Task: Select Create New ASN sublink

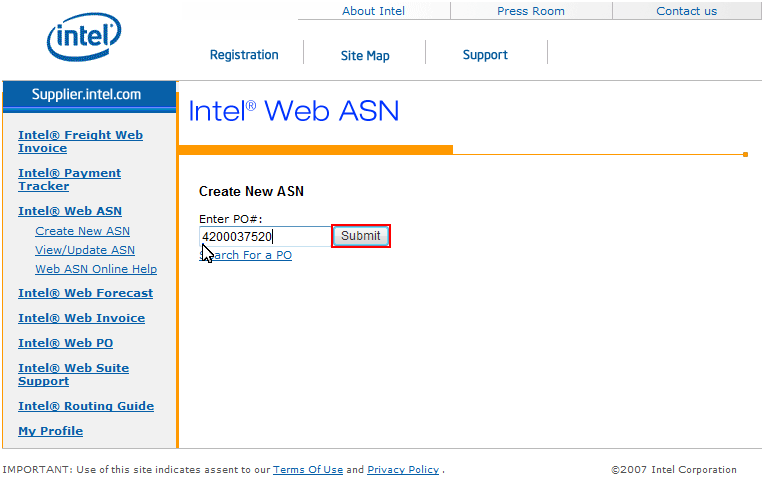Action: (82, 231)
